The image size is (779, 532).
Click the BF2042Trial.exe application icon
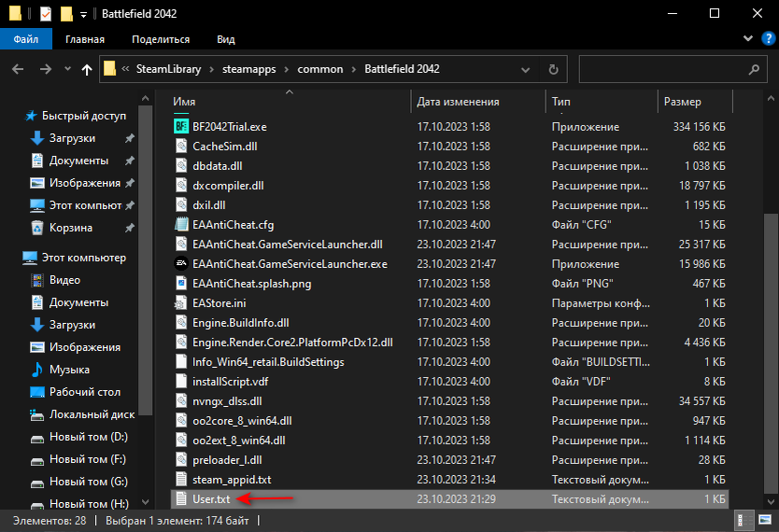coord(181,127)
